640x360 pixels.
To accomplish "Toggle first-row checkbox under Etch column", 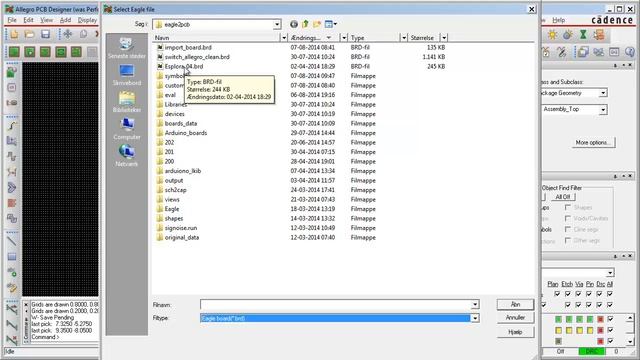I will (x=568, y=293).
